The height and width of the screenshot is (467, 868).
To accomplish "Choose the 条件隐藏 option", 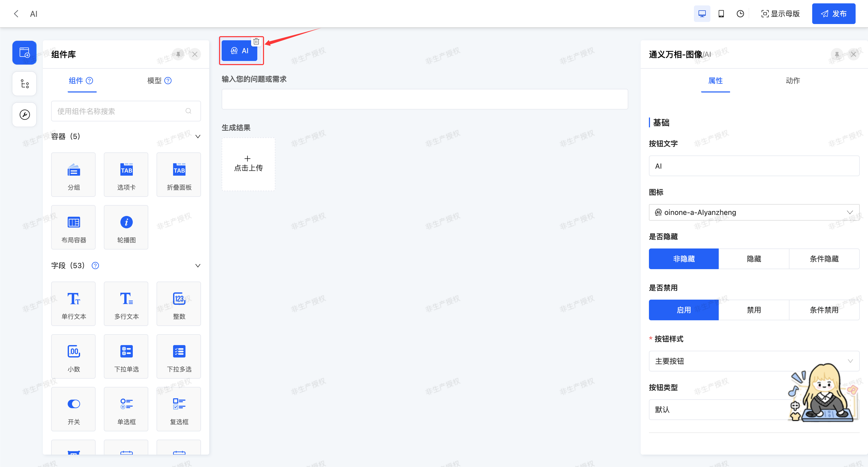I will 824,259.
